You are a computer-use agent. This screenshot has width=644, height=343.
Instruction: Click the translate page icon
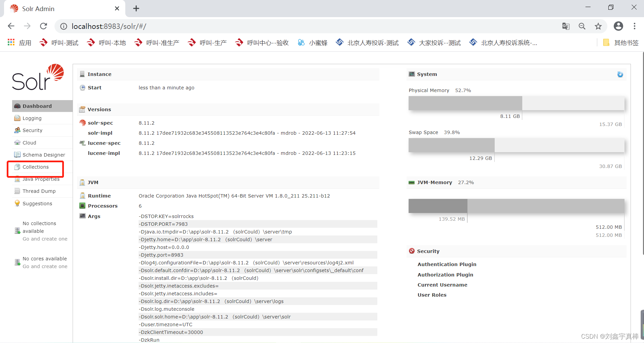[x=566, y=26]
